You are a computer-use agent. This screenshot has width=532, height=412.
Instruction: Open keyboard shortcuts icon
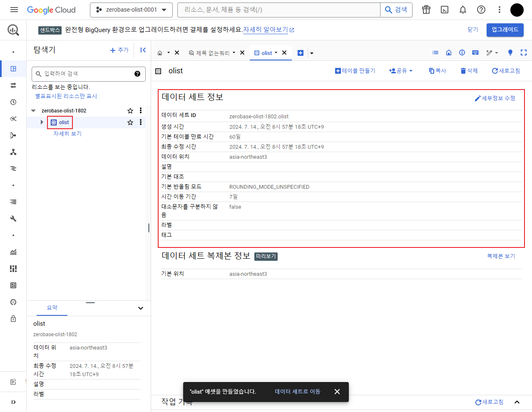(475, 52)
